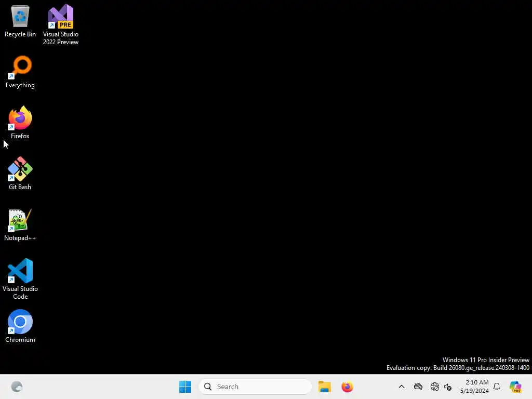Select the Chromium desktop shortcut
Screen dimensions: 532x399
coord(20,326)
